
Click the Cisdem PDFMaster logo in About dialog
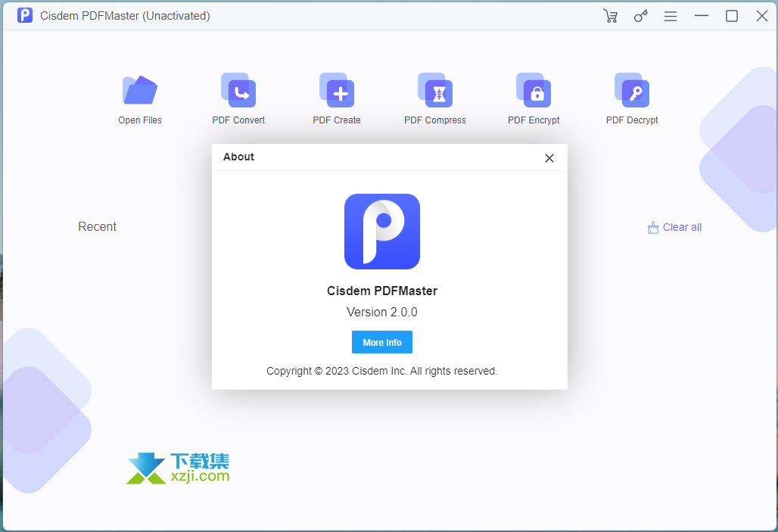pyautogui.click(x=382, y=232)
